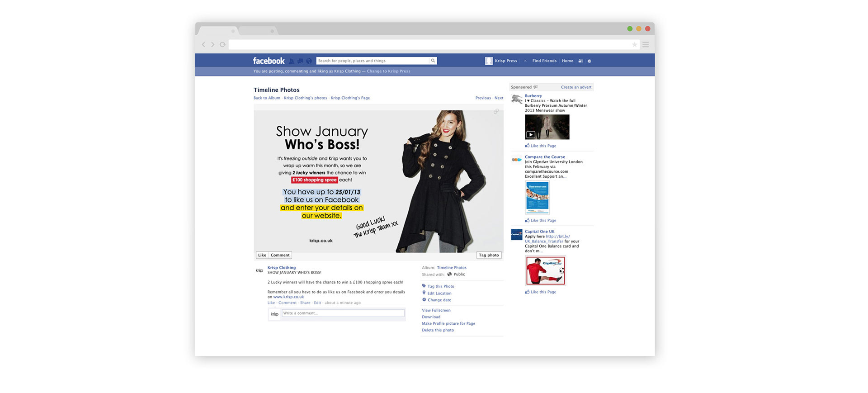Click the Like button under the photo
The height and width of the screenshot is (393, 868).
click(x=262, y=255)
